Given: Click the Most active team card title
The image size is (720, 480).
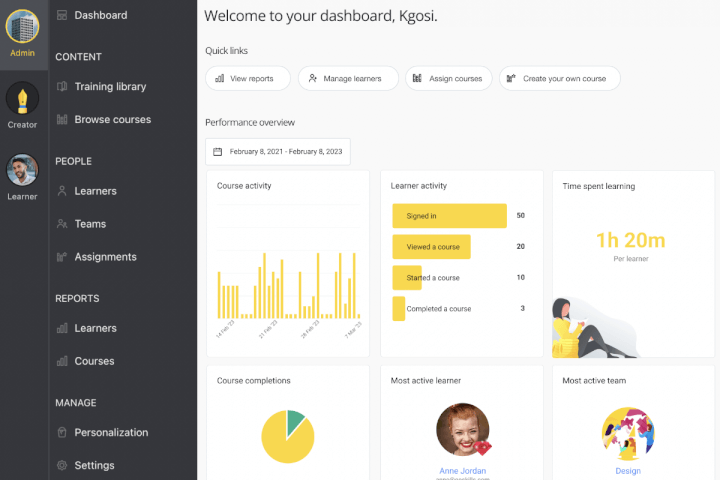Looking at the screenshot, I should point(594,380).
